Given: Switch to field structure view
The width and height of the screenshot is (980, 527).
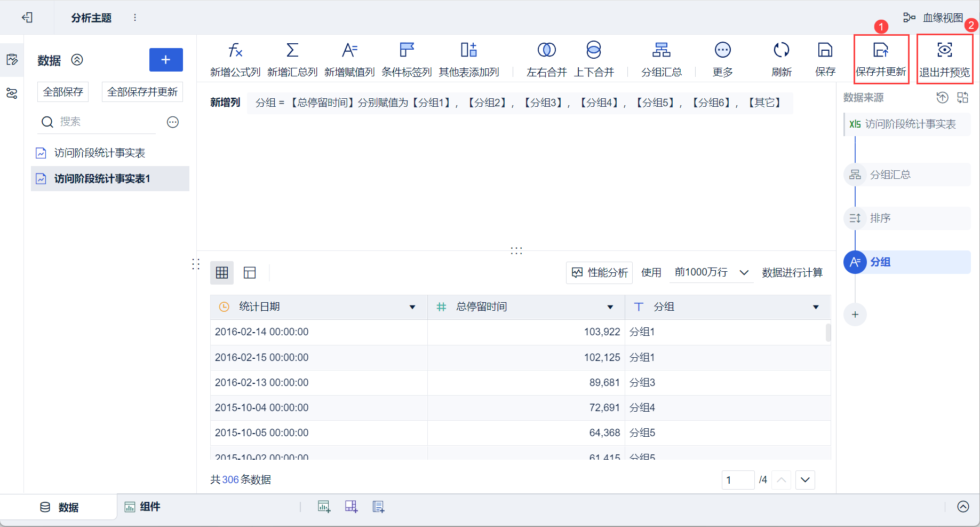Looking at the screenshot, I should pos(250,273).
